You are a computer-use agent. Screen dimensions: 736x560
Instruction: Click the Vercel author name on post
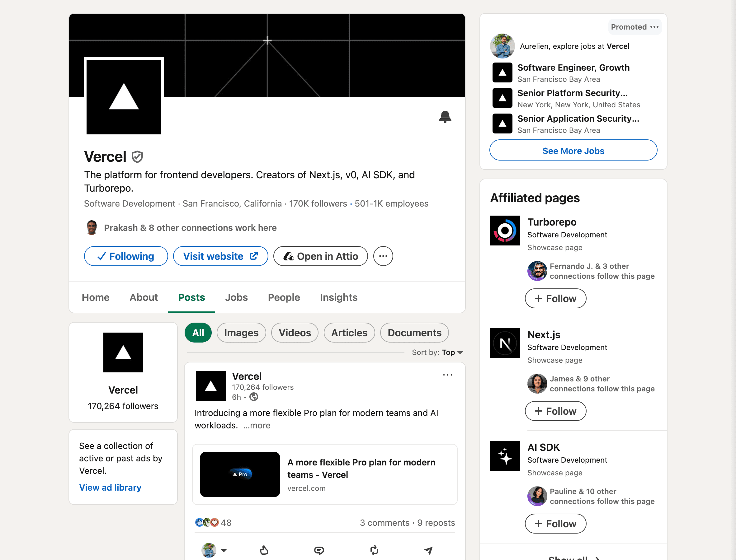click(x=247, y=376)
